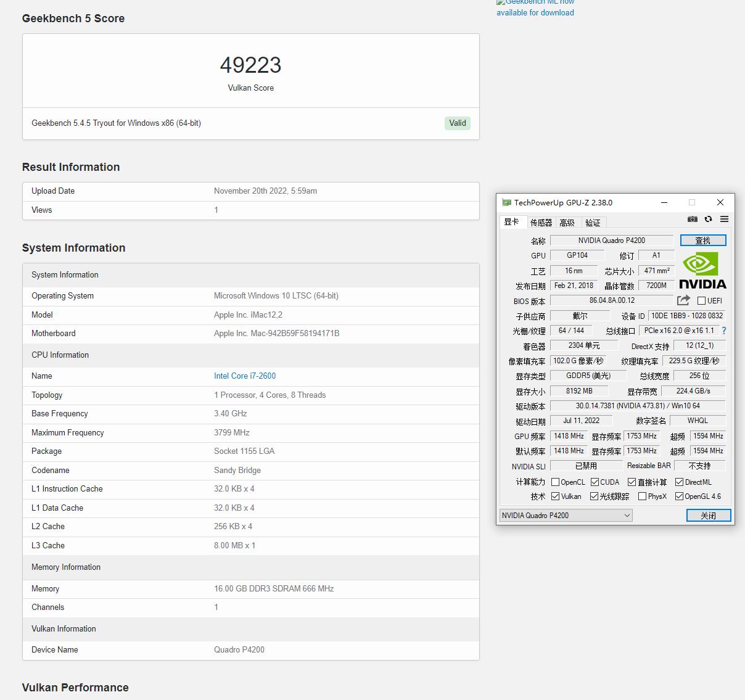This screenshot has height=700, width=745.
Task: Click the Sandy Bridge codename value
Action: coord(237,470)
